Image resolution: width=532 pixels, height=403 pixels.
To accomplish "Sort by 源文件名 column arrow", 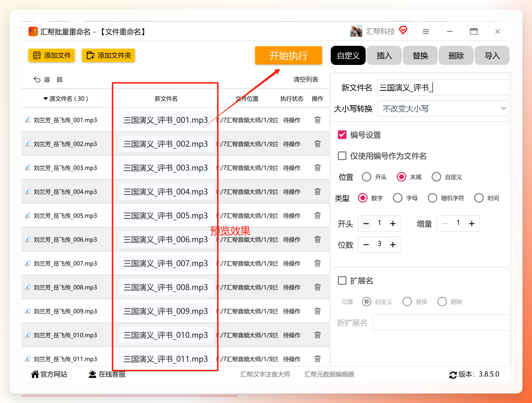I will tap(45, 99).
